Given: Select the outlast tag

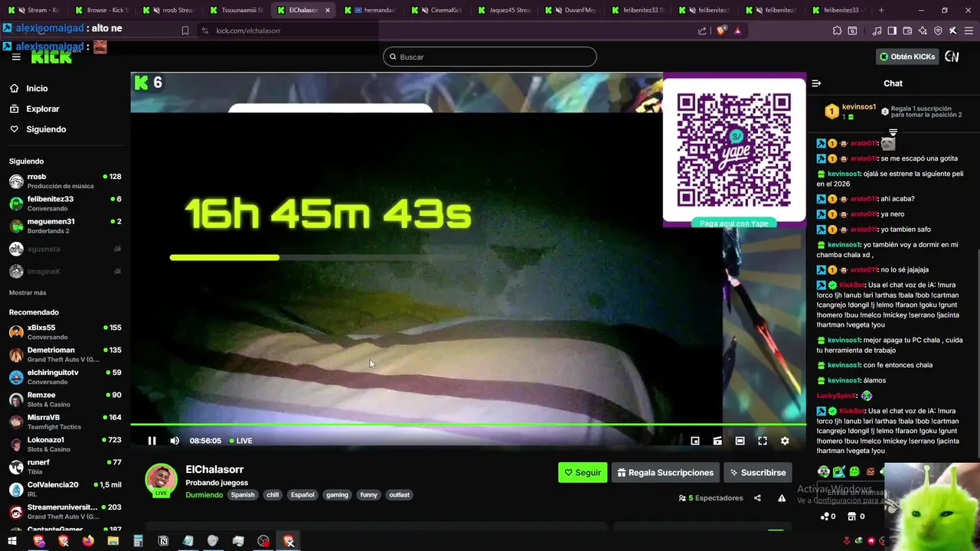Looking at the screenshot, I should pos(400,494).
